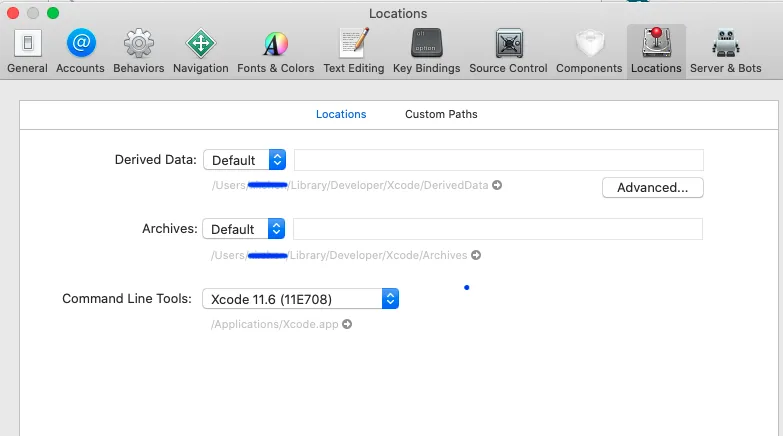This screenshot has height=436, width=783.
Task: Reveal Archives folder via arrow icon
Action: [476, 255]
